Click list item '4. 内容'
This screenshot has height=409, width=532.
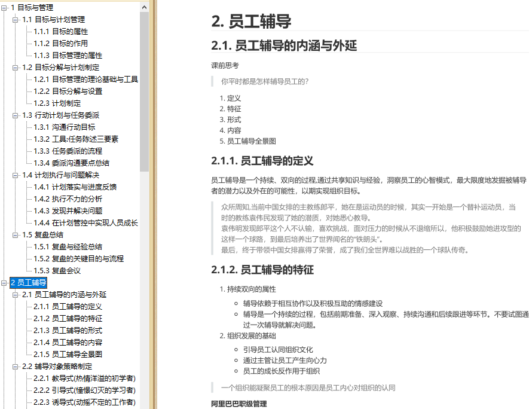230,130
